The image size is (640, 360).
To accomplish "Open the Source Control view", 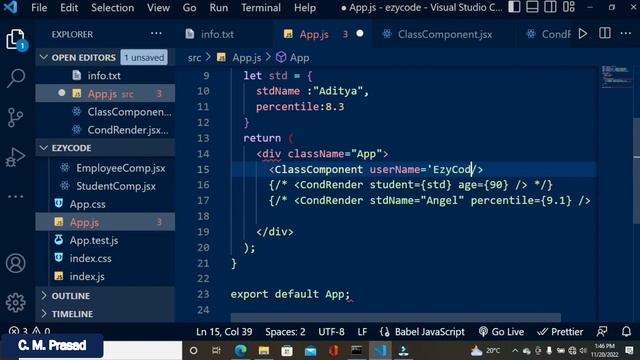I will coord(16,118).
